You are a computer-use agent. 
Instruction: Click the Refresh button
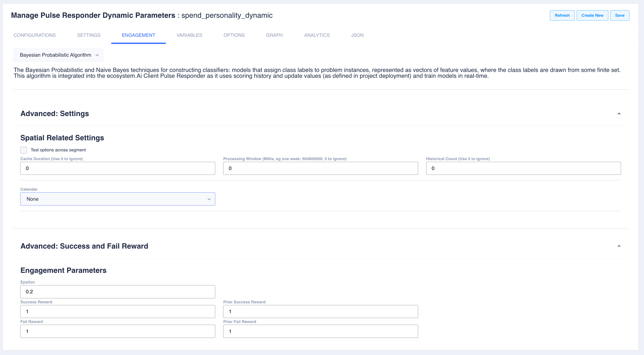(x=562, y=15)
